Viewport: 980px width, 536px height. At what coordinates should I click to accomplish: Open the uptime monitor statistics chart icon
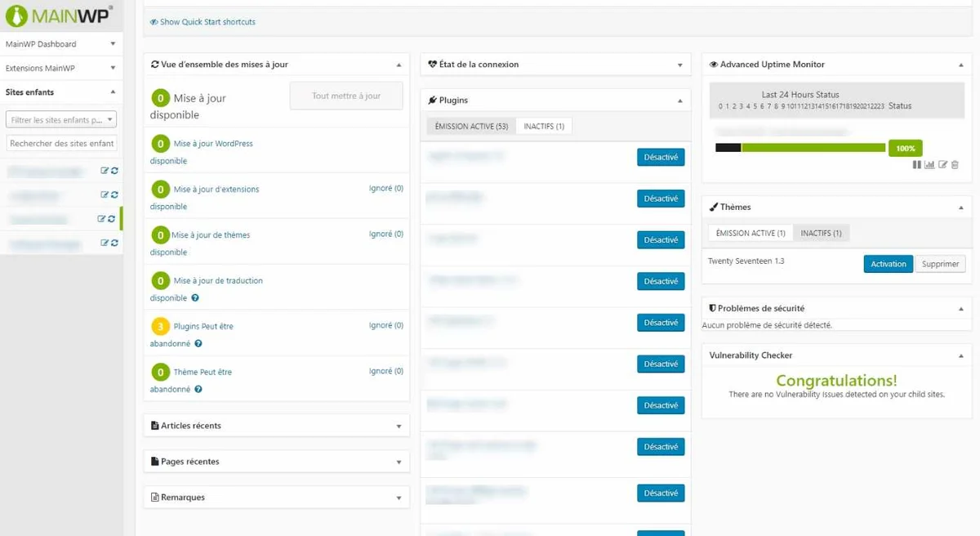click(929, 165)
